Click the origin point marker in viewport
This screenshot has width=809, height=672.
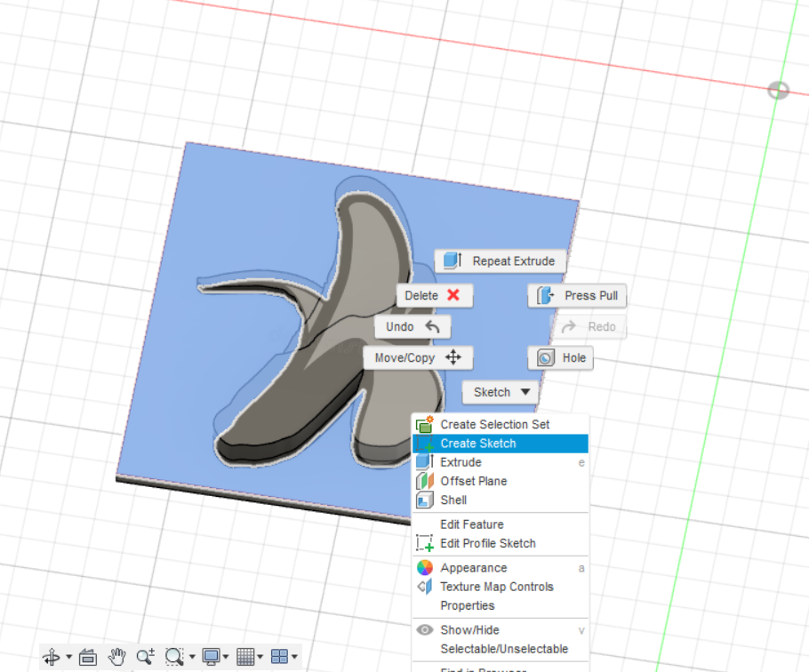click(778, 91)
